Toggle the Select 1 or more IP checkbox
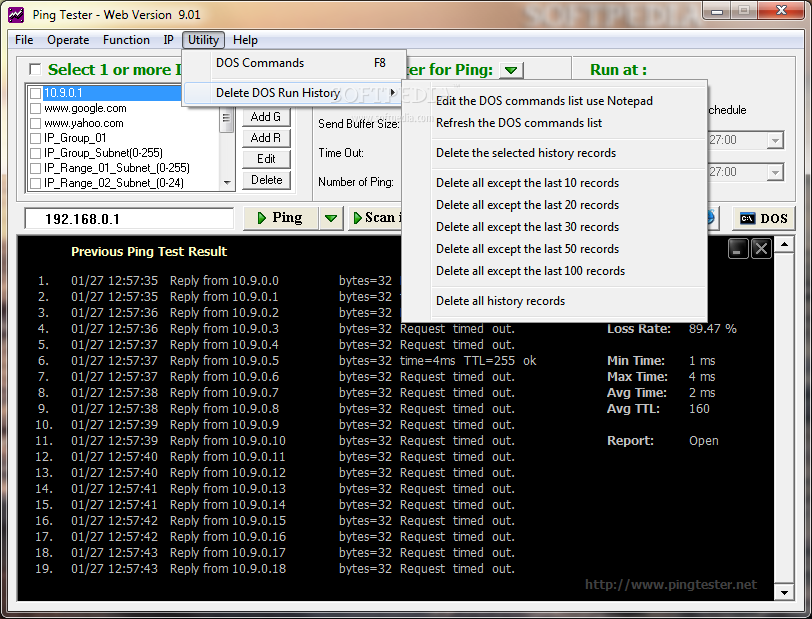 tap(35, 69)
